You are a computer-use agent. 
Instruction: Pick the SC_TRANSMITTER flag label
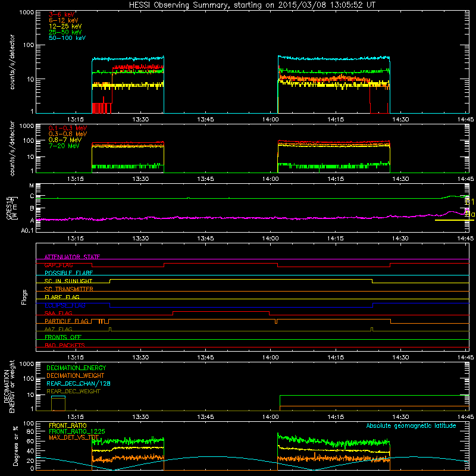point(69,289)
